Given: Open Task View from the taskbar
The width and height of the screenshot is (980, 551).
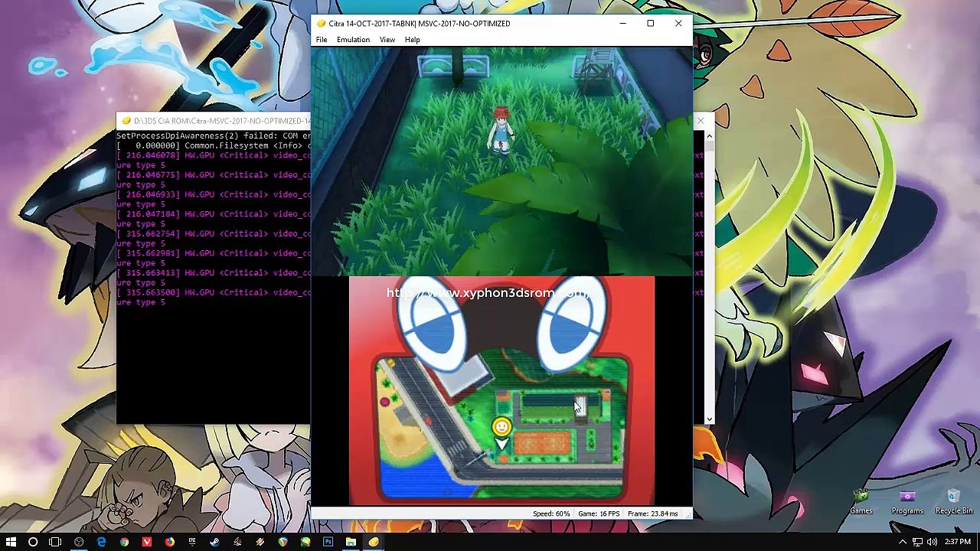Looking at the screenshot, I should [55, 542].
